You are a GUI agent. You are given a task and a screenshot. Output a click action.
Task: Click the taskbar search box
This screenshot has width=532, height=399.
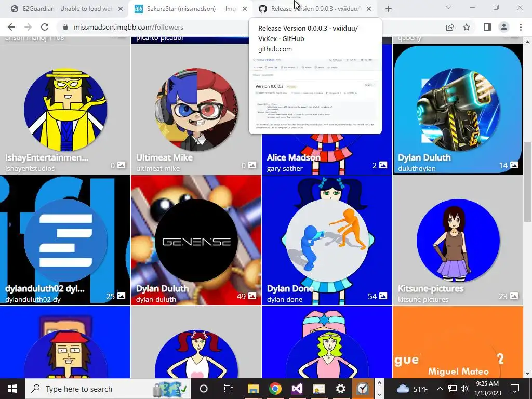(x=108, y=389)
